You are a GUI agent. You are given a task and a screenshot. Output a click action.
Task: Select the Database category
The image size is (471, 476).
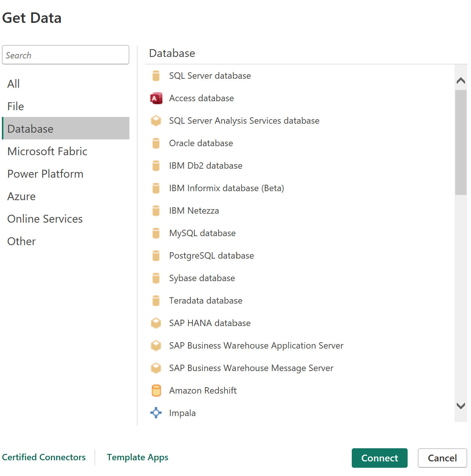click(x=66, y=128)
